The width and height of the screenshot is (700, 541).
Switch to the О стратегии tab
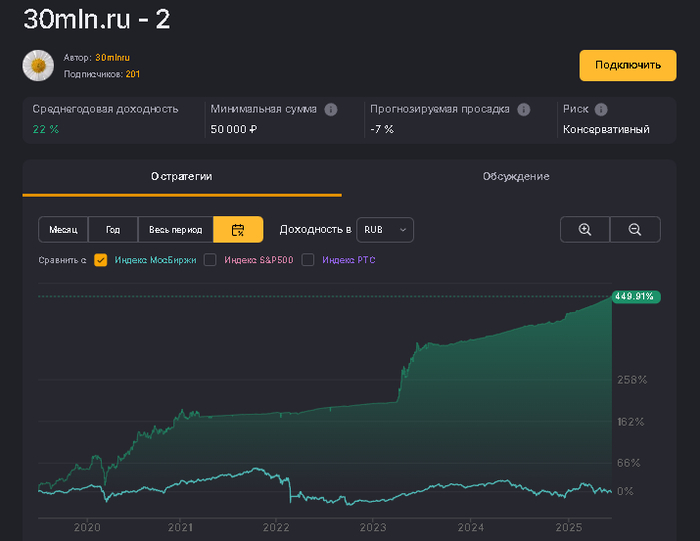[x=182, y=176]
